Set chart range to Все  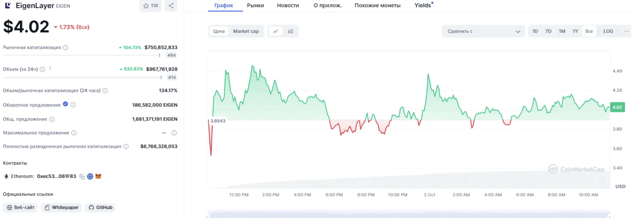(x=589, y=31)
